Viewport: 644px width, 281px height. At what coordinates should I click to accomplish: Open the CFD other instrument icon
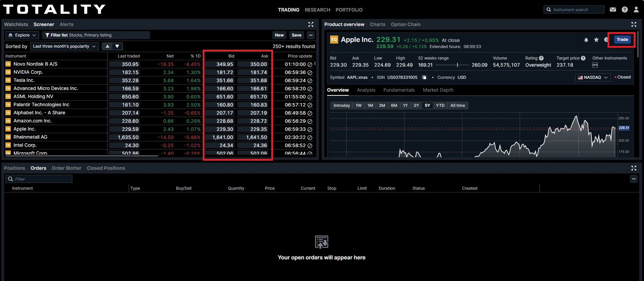point(595,65)
